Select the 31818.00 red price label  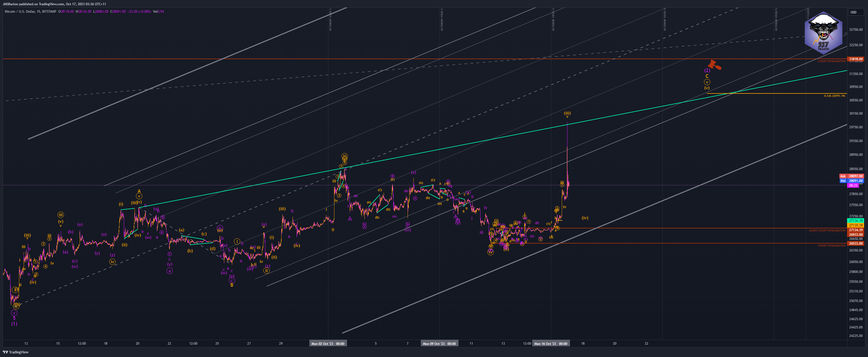(x=856, y=59)
